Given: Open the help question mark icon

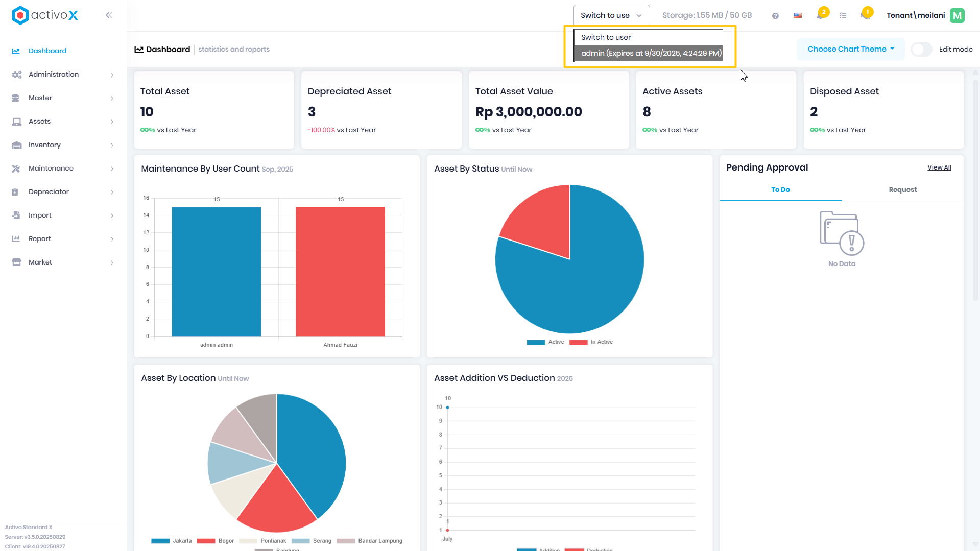Looking at the screenshot, I should [x=775, y=16].
